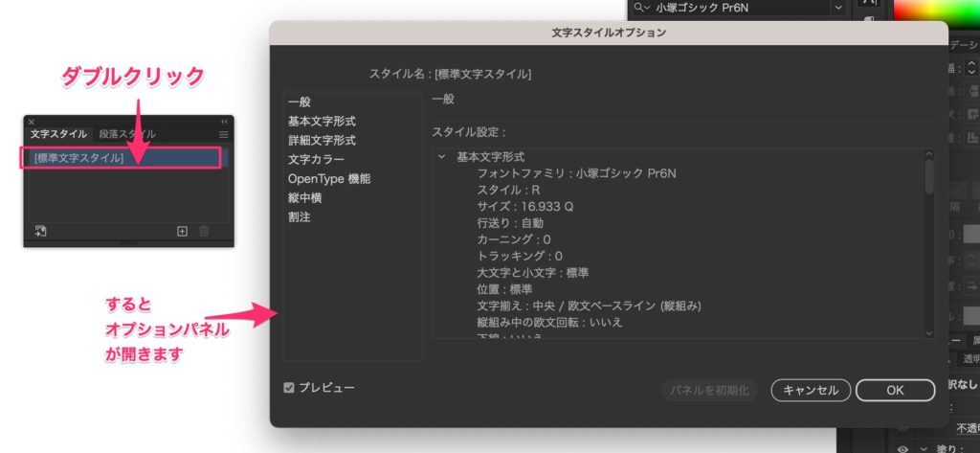Select OpenType 機能 in the category list

tap(328, 178)
